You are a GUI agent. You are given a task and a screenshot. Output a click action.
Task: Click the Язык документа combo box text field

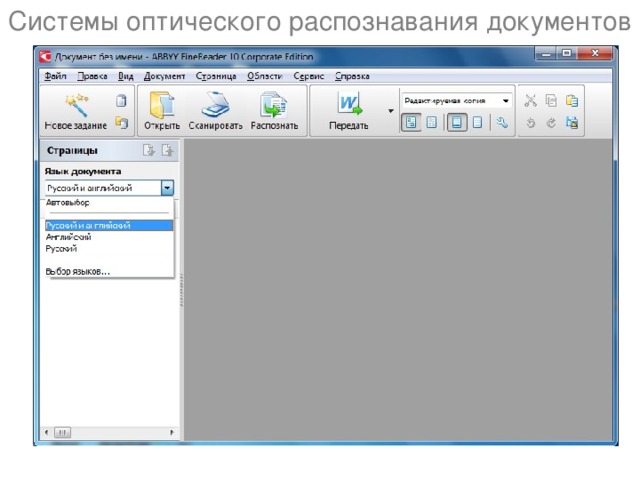coord(103,188)
